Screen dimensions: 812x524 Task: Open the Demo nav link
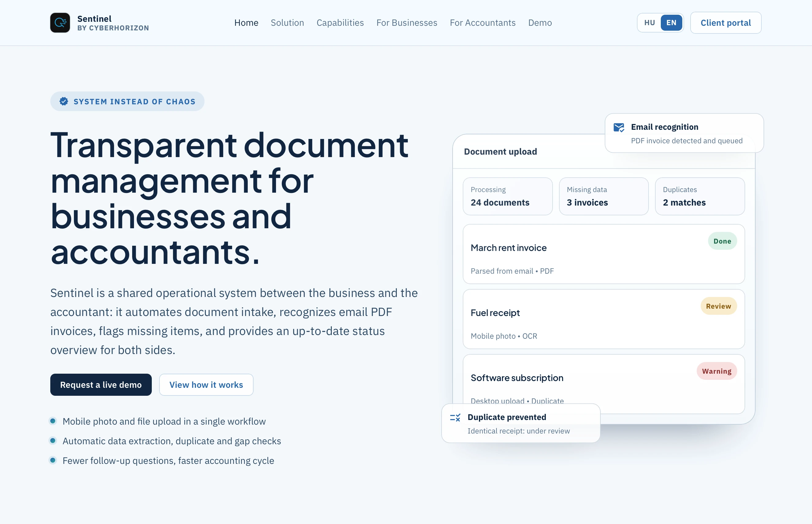tap(540, 23)
